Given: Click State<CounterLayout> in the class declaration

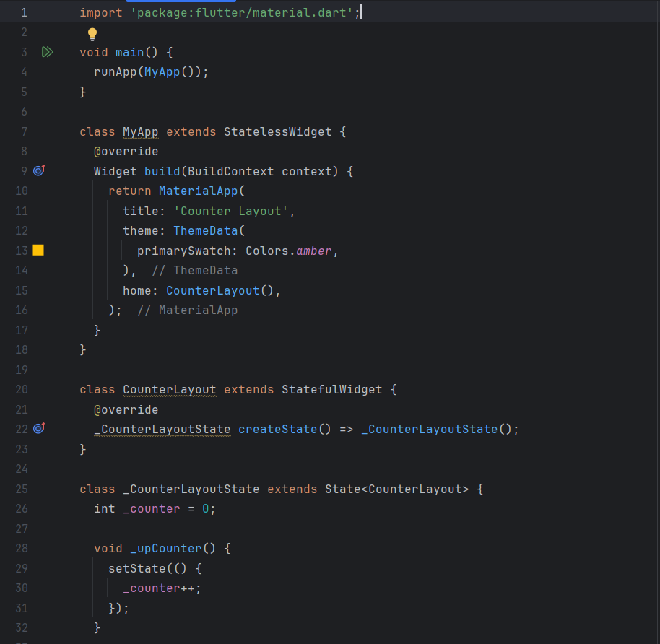Looking at the screenshot, I should coord(397,489).
